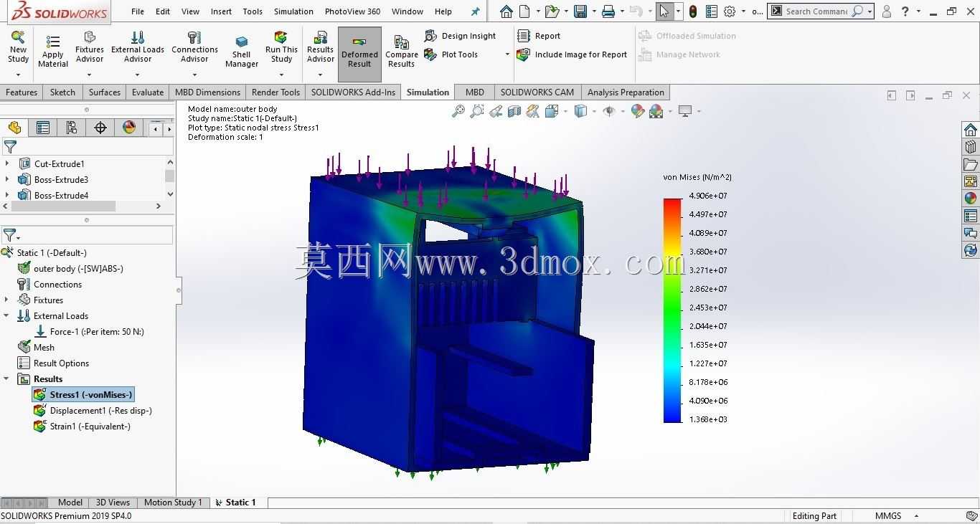Create a new document

pos(525,11)
